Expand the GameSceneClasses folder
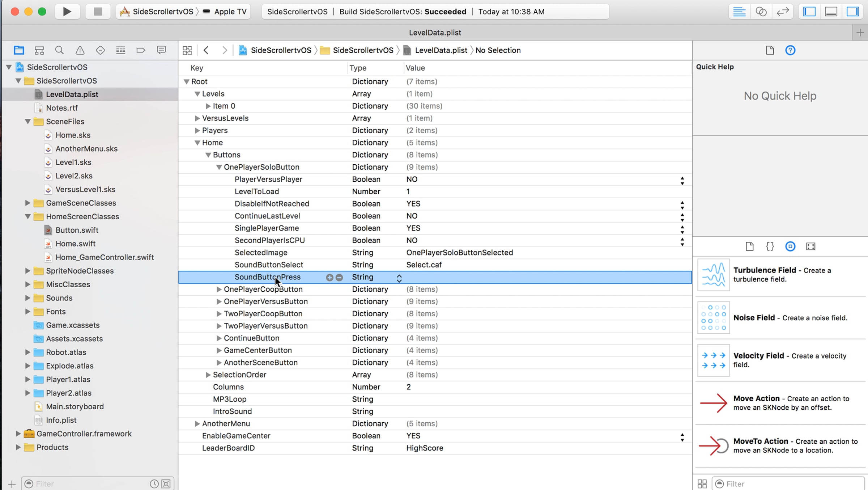The image size is (868, 490). tap(27, 203)
